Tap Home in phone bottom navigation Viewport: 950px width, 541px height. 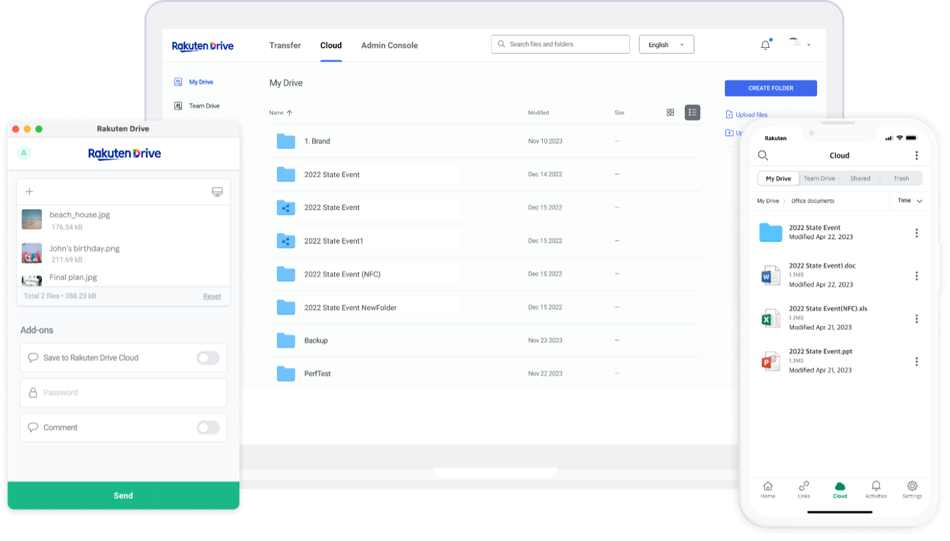(x=768, y=490)
